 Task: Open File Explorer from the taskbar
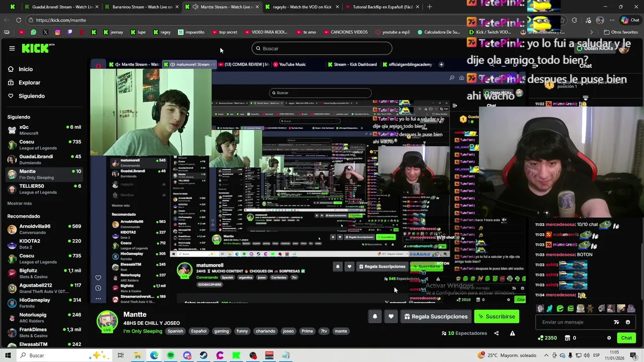click(137, 355)
